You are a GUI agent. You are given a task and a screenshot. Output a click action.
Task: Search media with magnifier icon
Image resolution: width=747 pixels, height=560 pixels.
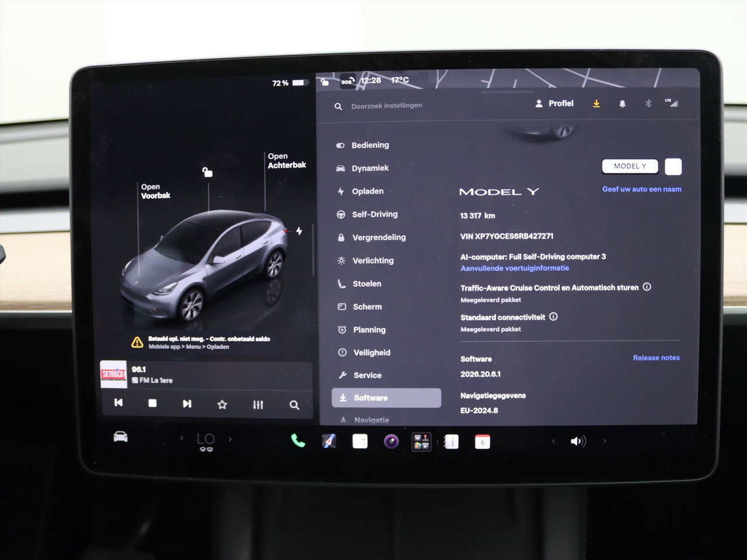tap(294, 405)
